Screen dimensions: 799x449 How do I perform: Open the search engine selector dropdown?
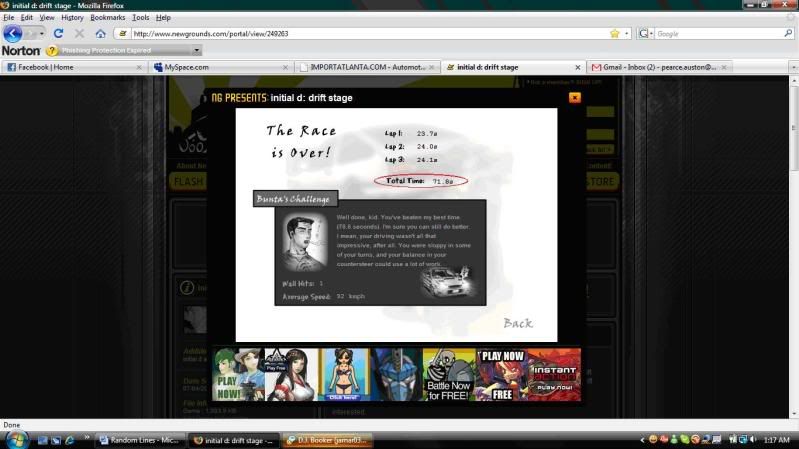coord(646,34)
